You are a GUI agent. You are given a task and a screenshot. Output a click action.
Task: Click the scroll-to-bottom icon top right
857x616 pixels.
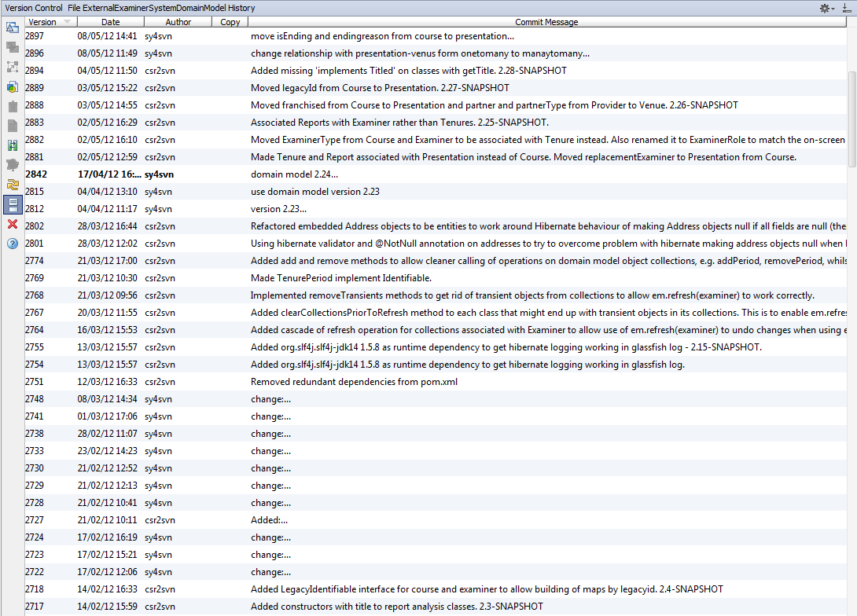pyautogui.click(x=847, y=8)
